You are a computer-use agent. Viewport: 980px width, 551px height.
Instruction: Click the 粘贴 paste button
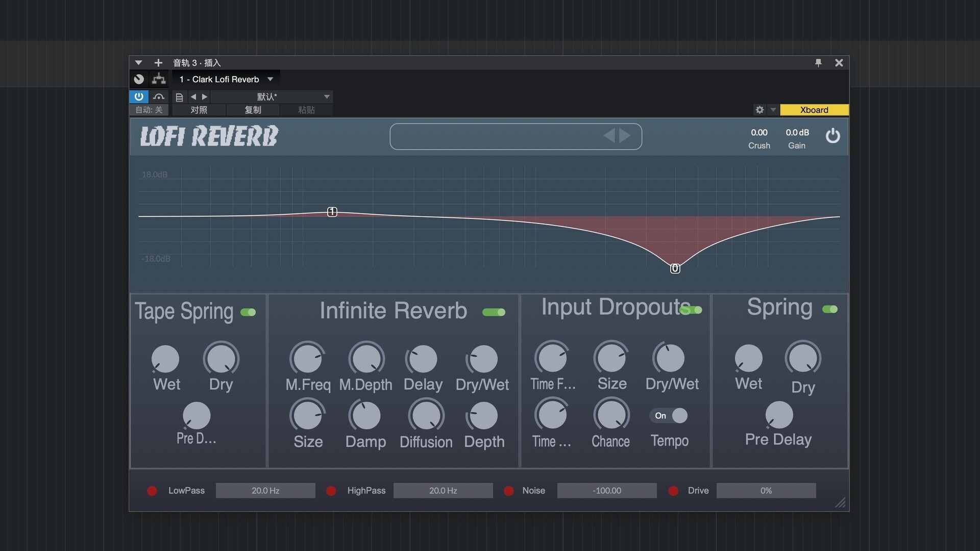306,110
